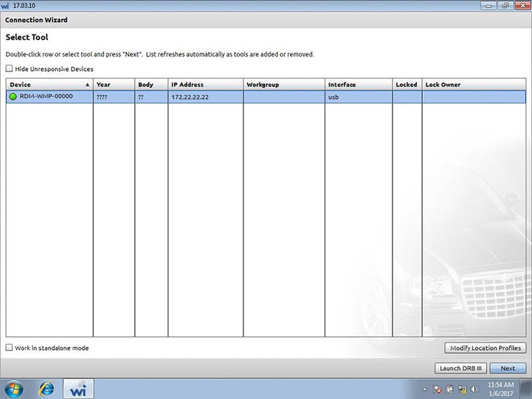Select the 172.22.22.22 IP address cell

205,97
